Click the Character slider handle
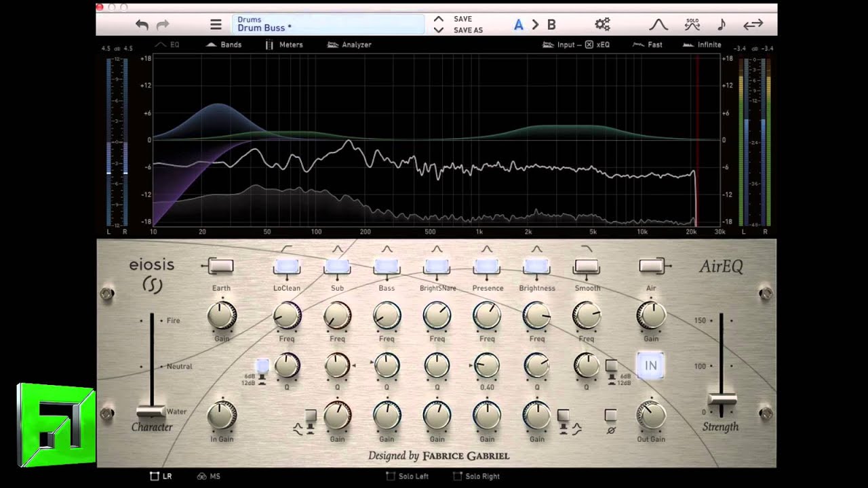Viewport: 868px width, 488px height. pos(151,411)
